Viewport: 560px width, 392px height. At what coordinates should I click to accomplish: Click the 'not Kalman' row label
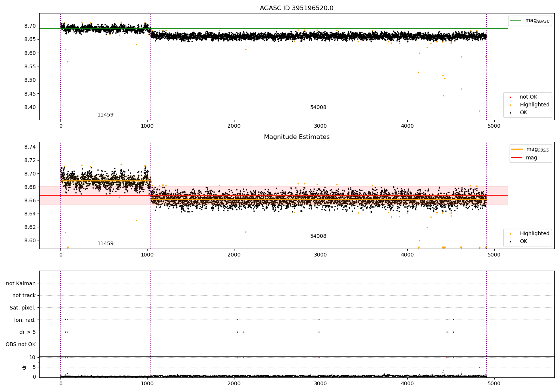pyautogui.click(x=21, y=283)
